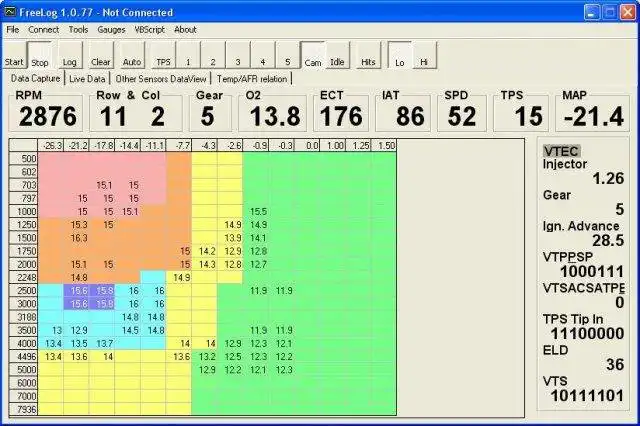Select the 7936 RPM row header
Image resolution: width=640 pixels, height=426 pixels.
pos(23,409)
